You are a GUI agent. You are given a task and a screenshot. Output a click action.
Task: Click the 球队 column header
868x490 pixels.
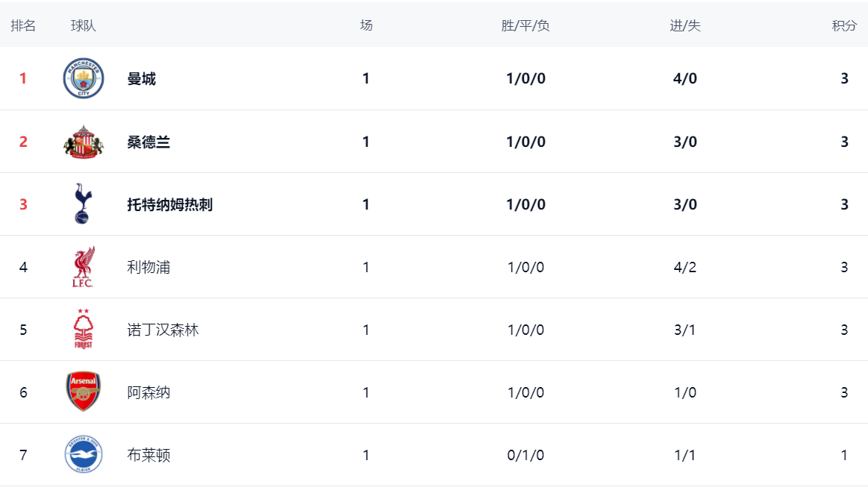click(84, 25)
